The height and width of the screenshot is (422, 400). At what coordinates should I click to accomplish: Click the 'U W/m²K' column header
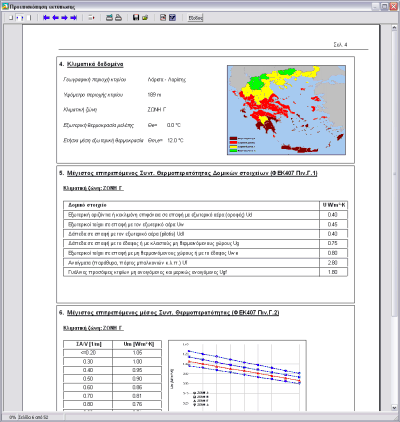coord(334,205)
